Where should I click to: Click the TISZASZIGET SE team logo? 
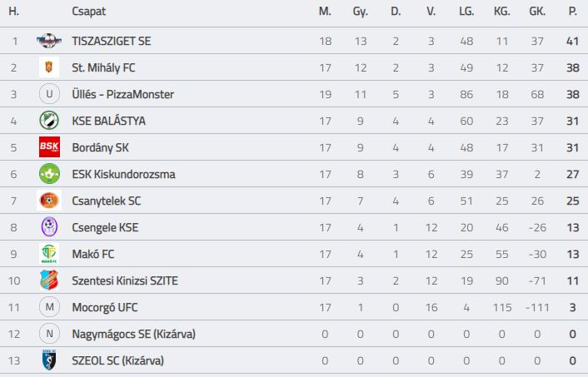[49, 41]
